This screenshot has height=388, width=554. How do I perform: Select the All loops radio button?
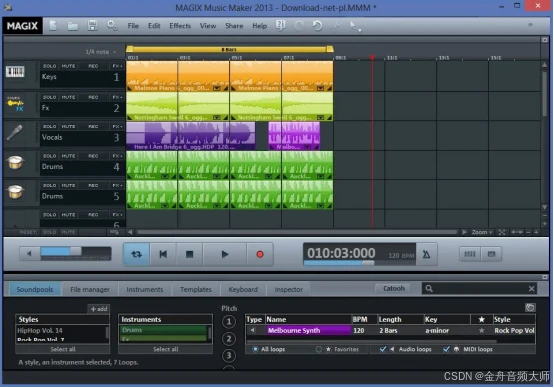point(255,349)
